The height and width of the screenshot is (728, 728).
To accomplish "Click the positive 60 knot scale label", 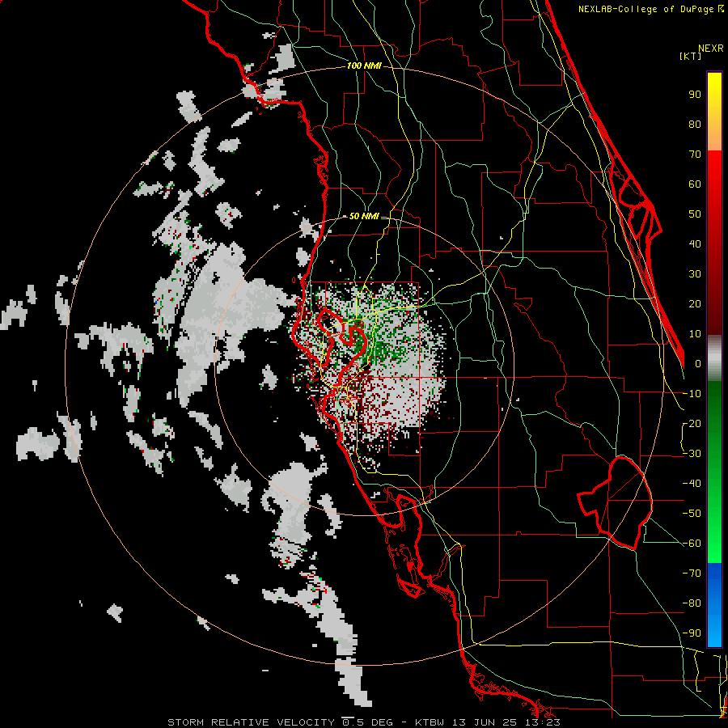I will (695, 184).
